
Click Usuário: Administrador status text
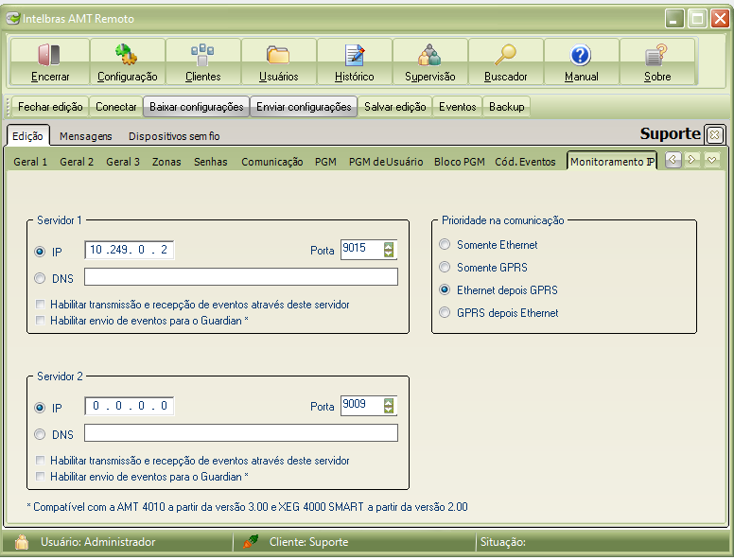click(x=97, y=542)
